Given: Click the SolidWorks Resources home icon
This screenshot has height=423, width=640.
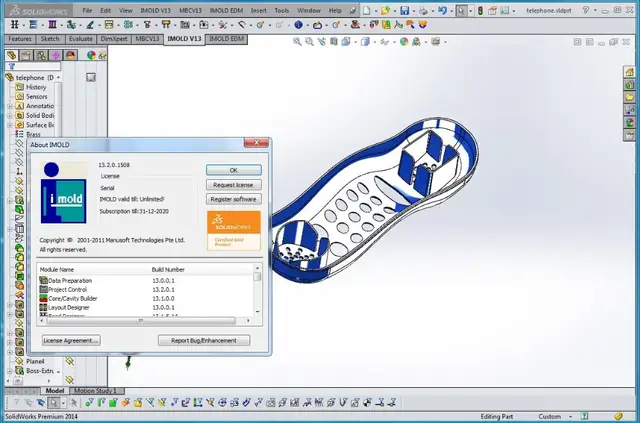Looking at the screenshot, I should coord(629,72).
